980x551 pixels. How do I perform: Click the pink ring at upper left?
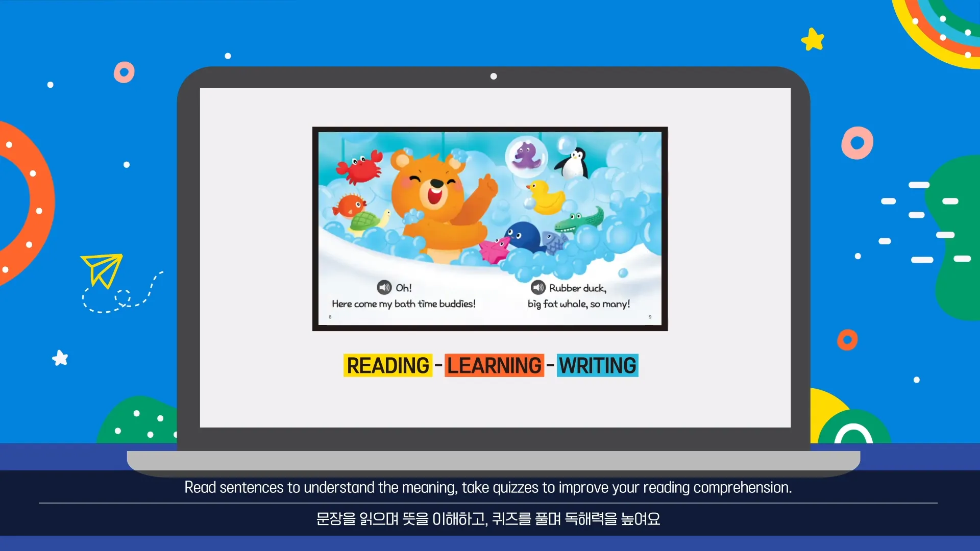tap(124, 72)
